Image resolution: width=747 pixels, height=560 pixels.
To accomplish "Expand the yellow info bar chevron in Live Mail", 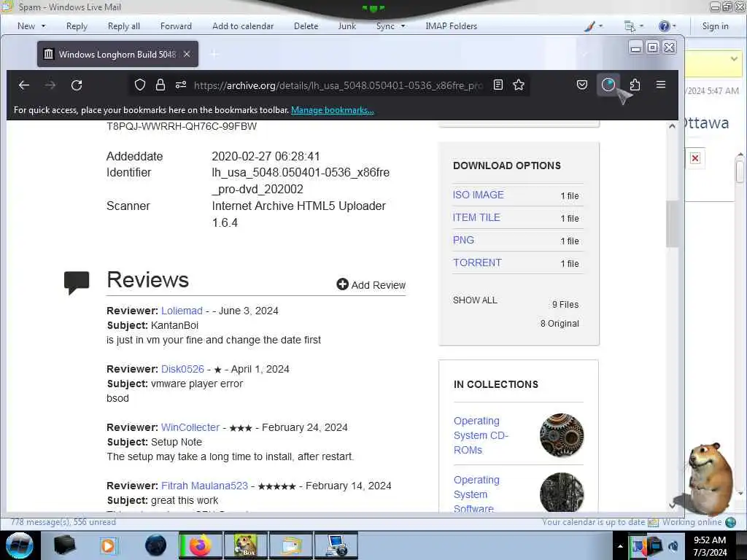I will tap(734, 58).
